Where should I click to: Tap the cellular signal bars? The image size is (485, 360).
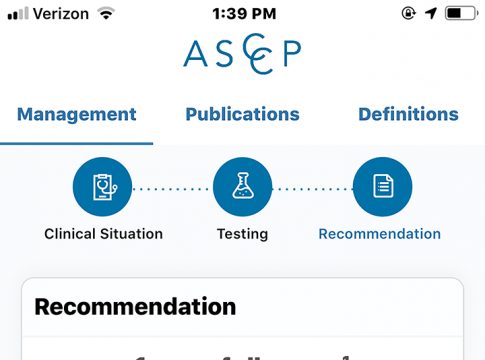[x=18, y=14]
